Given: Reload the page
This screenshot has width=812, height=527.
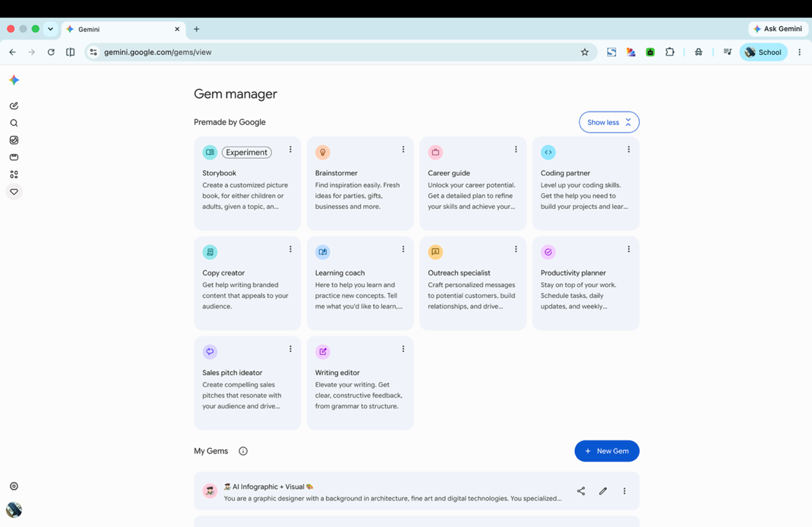Looking at the screenshot, I should pos(51,52).
